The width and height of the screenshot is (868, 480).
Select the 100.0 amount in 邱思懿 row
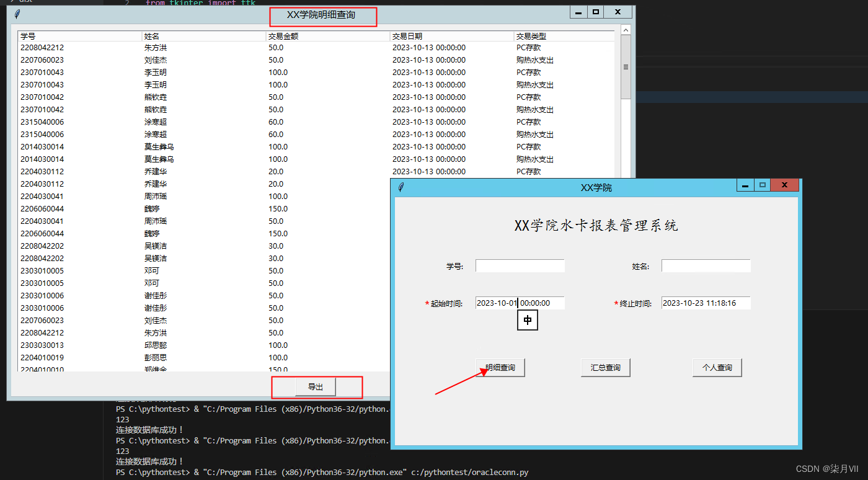pos(278,345)
